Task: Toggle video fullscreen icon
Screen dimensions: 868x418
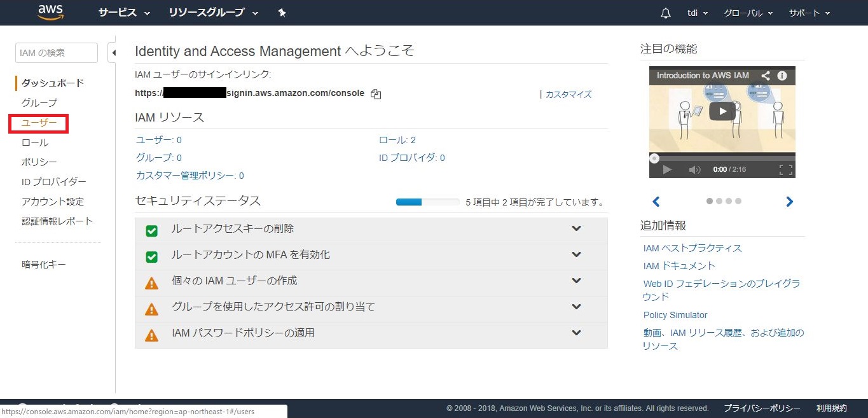Action: tap(786, 170)
